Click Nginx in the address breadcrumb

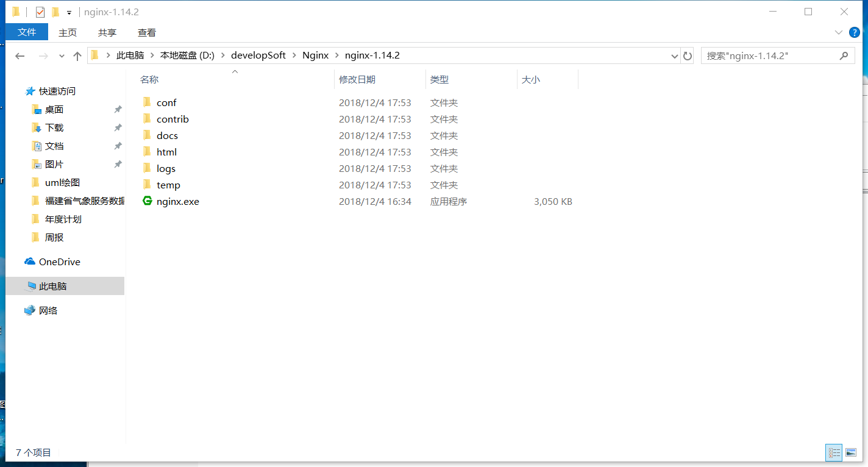click(x=315, y=55)
